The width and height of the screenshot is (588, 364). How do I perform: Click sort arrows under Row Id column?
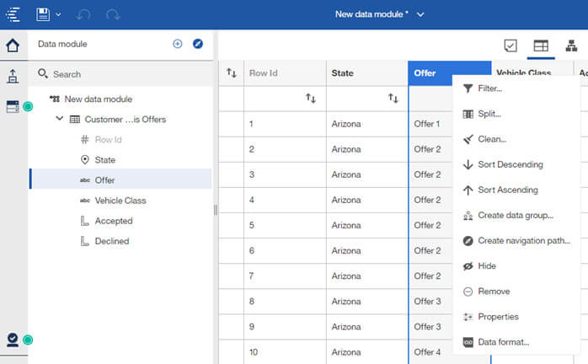pos(311,99)
